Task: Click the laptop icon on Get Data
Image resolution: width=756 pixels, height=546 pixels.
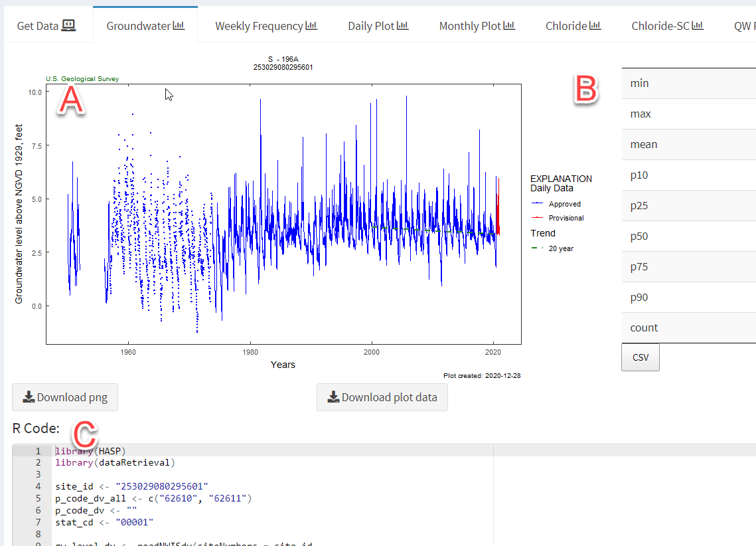Action: point(68,25)
